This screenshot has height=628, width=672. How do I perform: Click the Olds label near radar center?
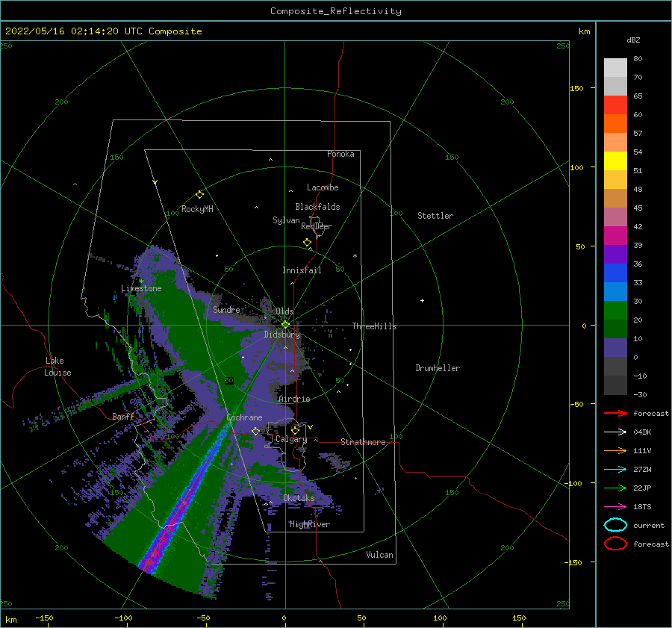tap(284, 311)
